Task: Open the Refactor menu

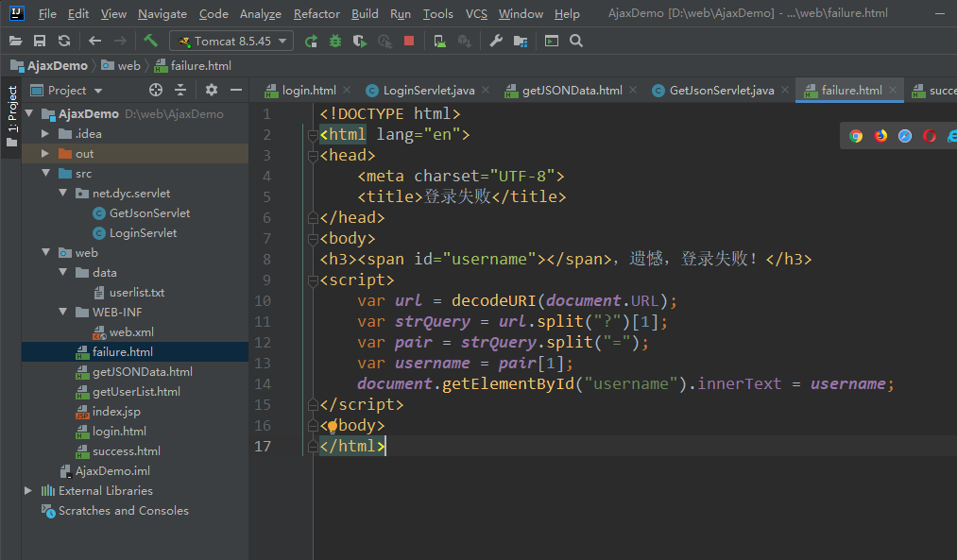Action: [316, 13]
